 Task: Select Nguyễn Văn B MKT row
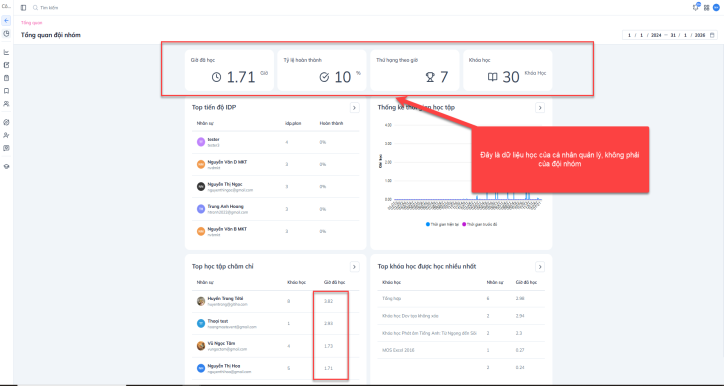(x=276, y=231)
